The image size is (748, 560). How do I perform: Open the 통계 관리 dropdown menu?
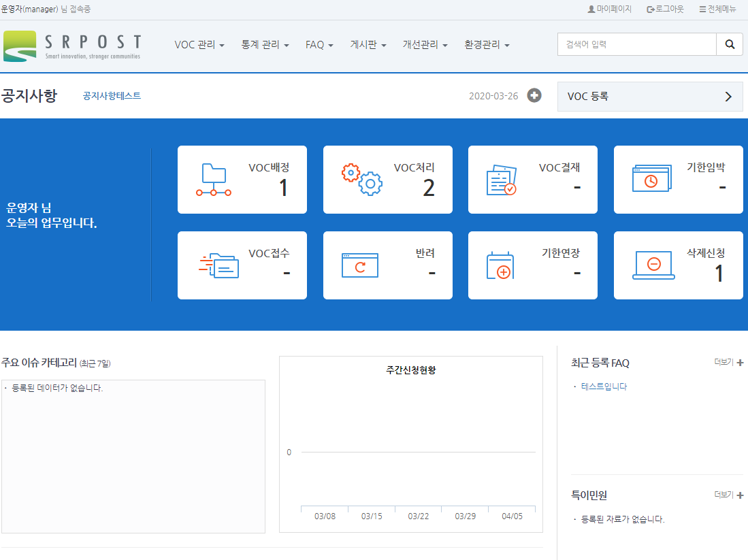tap(265, 45)
